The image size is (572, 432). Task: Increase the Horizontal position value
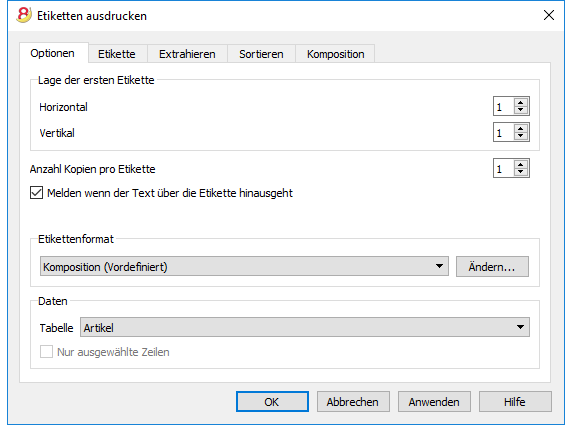[x=521, y=103]
